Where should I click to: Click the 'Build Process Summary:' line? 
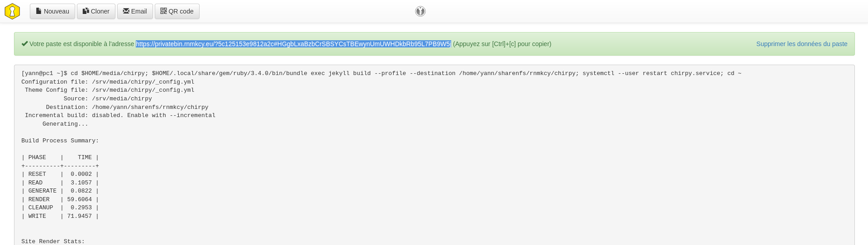point(60,141)
